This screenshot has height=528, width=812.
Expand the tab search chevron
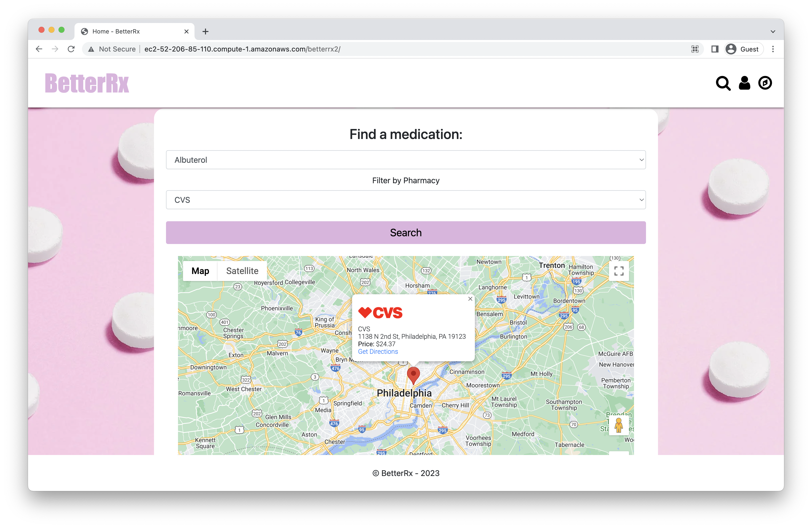773,31
